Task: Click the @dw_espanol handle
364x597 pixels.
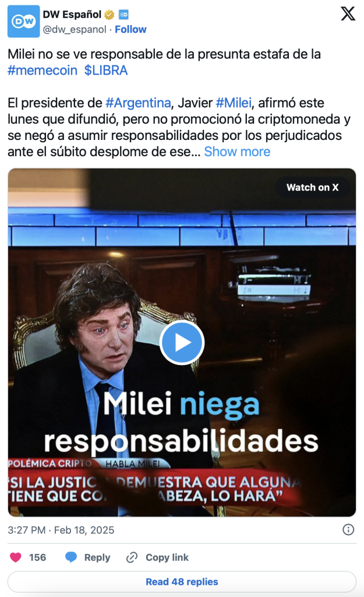Action: click(x=75, y=29)
